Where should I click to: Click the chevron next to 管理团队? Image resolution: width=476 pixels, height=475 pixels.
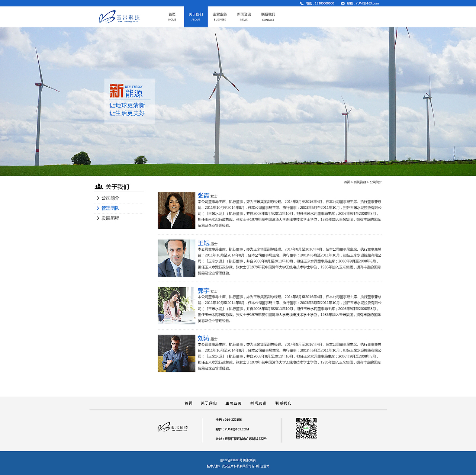point(98,208)
